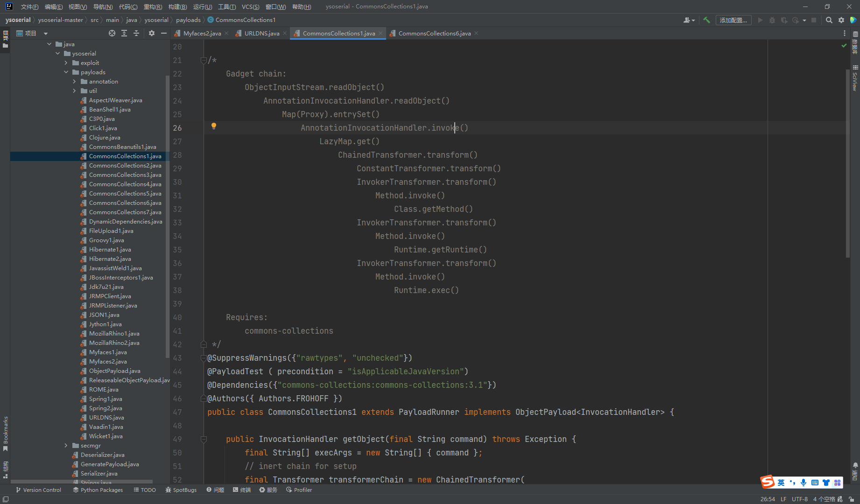Open the 终端 terminal tool window
860x504 pixels.
click(x=242, y=490)
